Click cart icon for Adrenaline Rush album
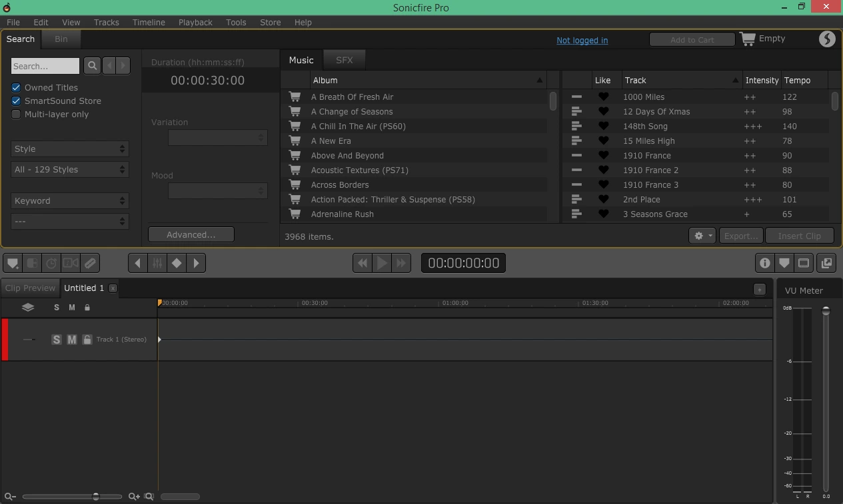Screen dimensions: 843x504 tap(295, 214)
